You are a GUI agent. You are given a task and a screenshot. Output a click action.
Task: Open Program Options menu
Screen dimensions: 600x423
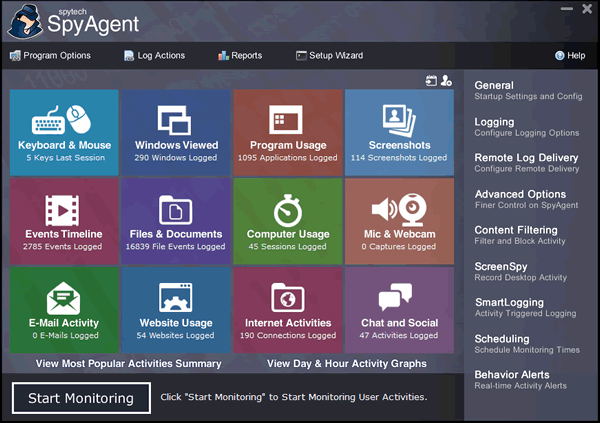(x=50, y=56)
